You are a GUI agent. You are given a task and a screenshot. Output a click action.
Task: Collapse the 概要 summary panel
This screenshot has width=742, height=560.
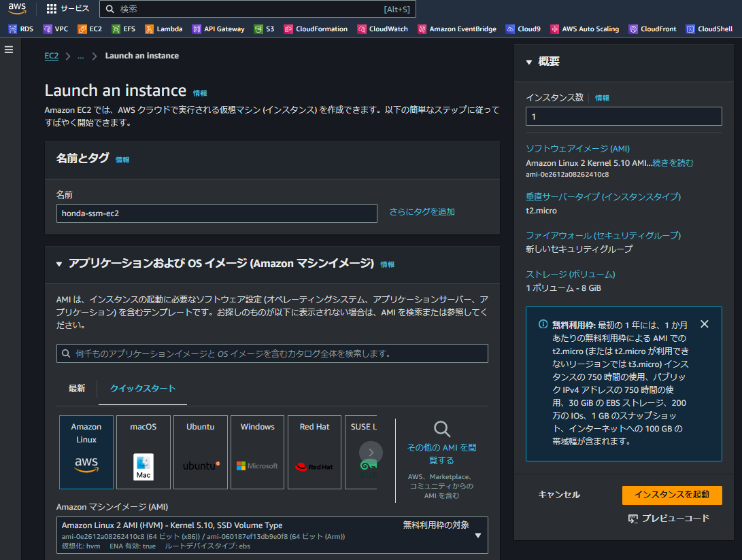point(529,62)
